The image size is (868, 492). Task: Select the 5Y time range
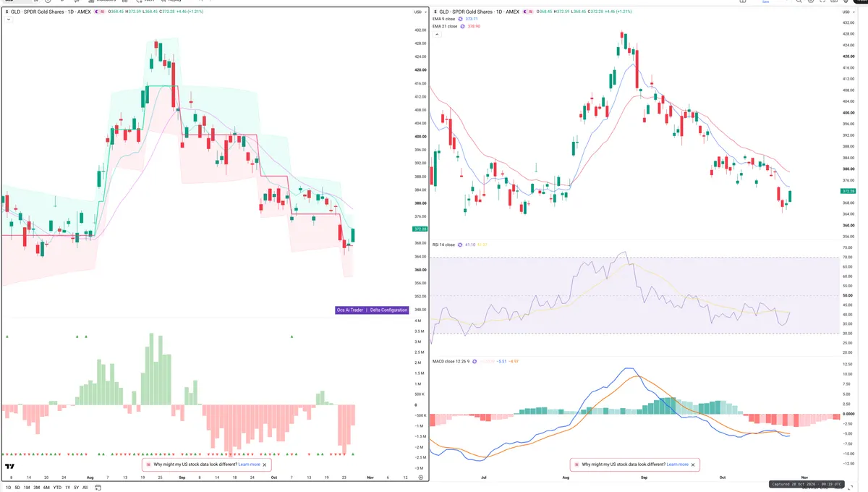[x=76, y=488]
